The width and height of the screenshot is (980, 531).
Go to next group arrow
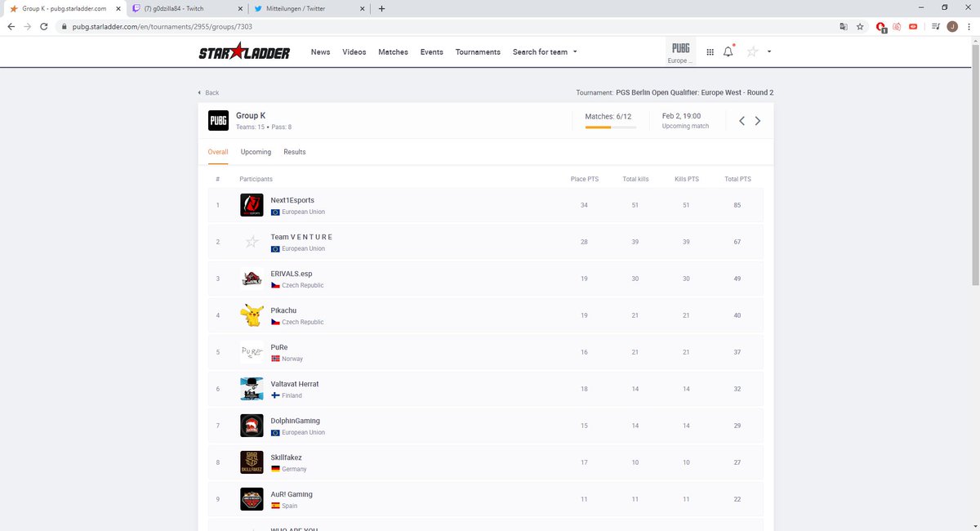758,121
